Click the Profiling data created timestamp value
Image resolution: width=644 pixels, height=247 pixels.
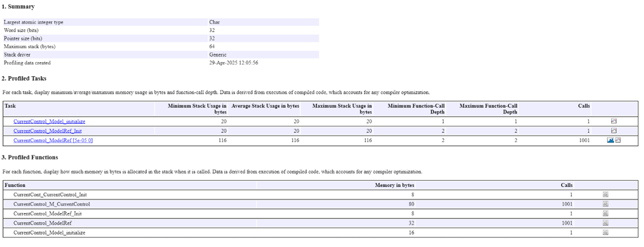[x=233, y=63]
